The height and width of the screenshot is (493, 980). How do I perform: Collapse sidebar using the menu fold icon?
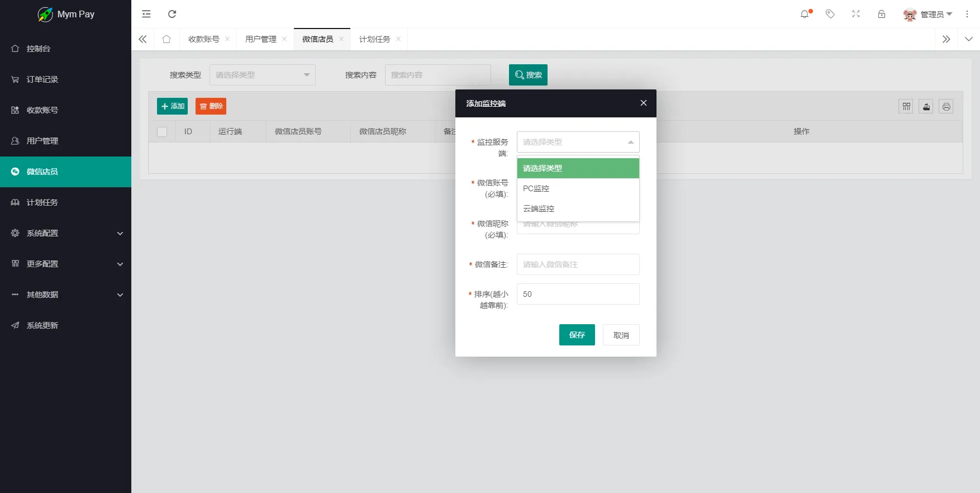point(146,14)
